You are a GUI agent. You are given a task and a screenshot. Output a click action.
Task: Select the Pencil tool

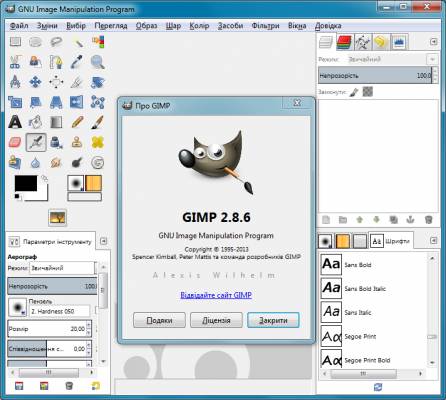pyautogui.click(x=77, y=122)
